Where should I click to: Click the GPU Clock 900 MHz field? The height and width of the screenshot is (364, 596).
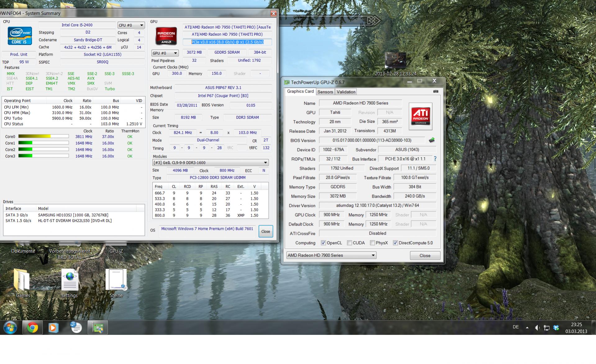pyautogui.click(x=331, y=215)
